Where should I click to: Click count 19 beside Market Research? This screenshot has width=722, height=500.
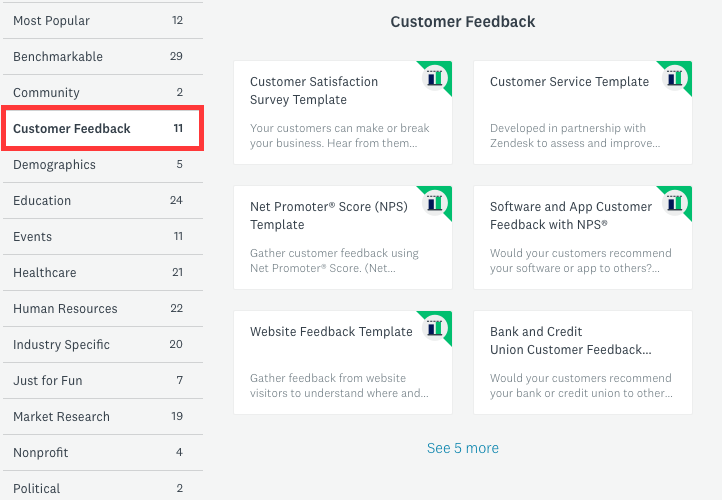tap(177, 416)
